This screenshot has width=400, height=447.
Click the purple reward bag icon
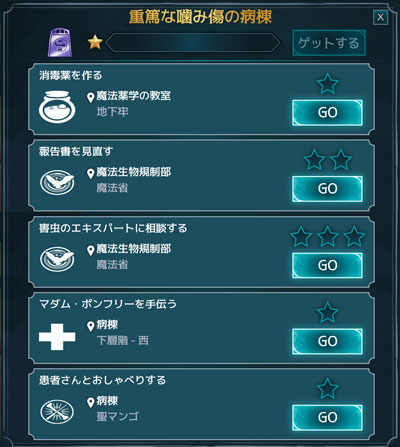click(x=60, y=43)
